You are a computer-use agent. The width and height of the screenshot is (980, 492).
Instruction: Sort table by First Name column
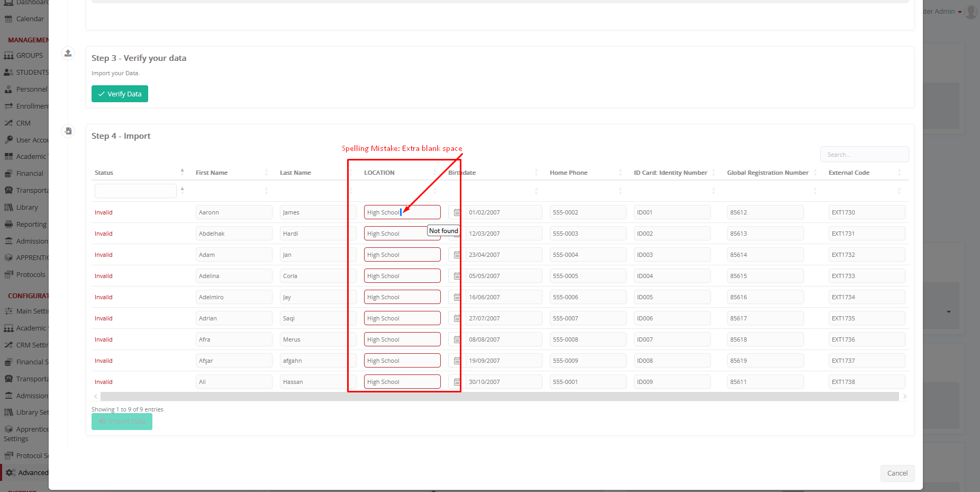click(266, 173)
